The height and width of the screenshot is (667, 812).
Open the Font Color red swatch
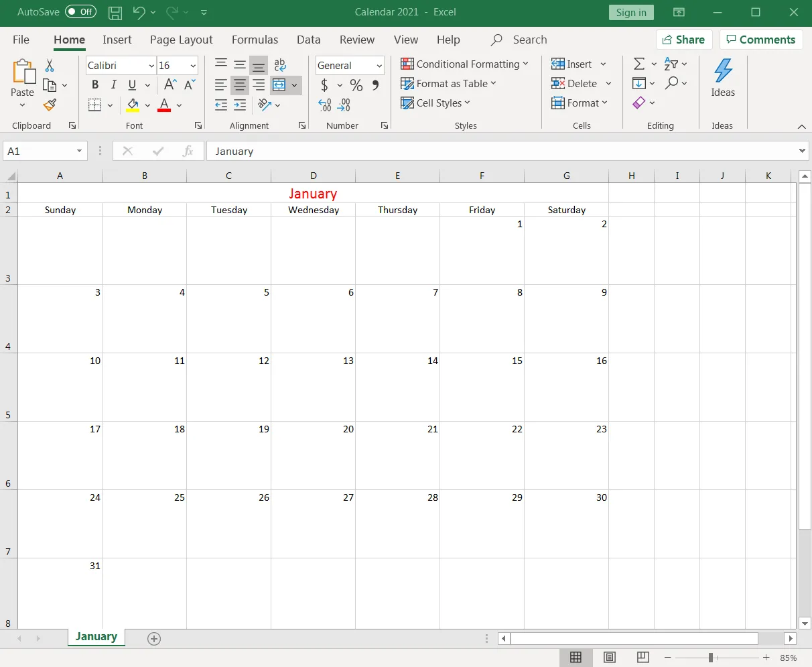[164, 105]
